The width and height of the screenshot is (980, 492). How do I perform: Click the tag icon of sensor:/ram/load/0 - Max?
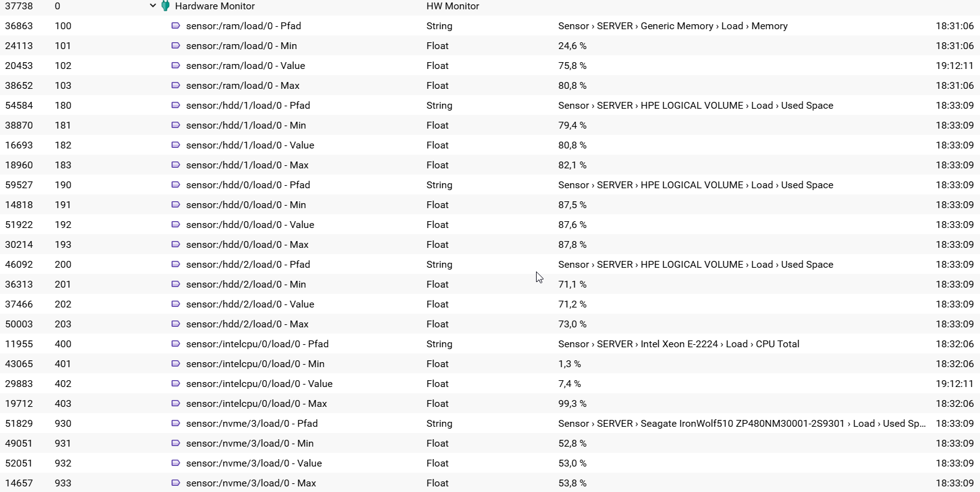pos(176,86)
